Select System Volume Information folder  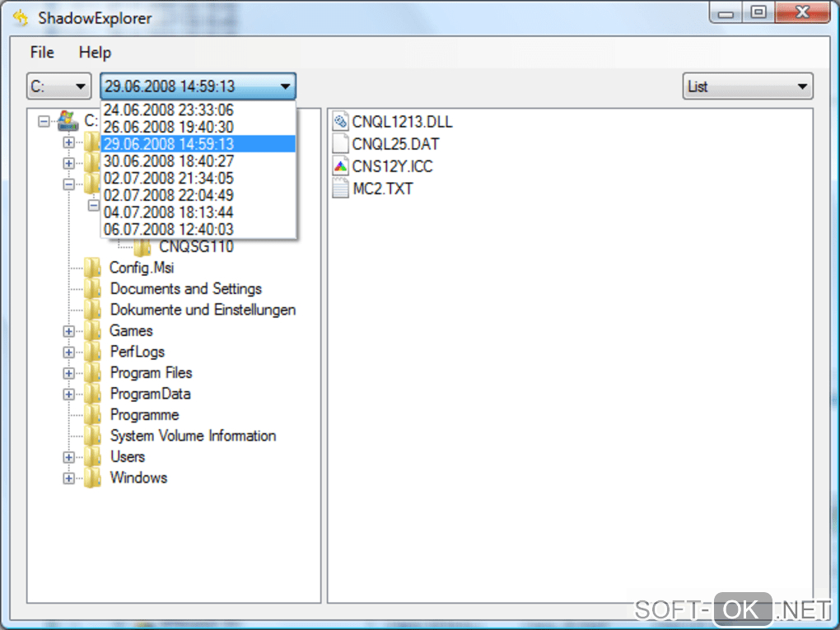pyautogui.click(x=194, y=436)
